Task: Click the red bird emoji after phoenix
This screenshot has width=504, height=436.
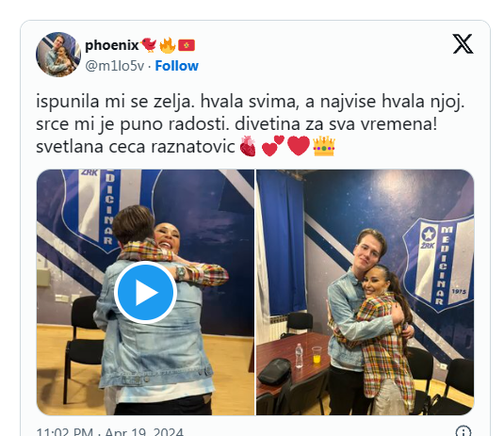Action: [x=149, y=44]
